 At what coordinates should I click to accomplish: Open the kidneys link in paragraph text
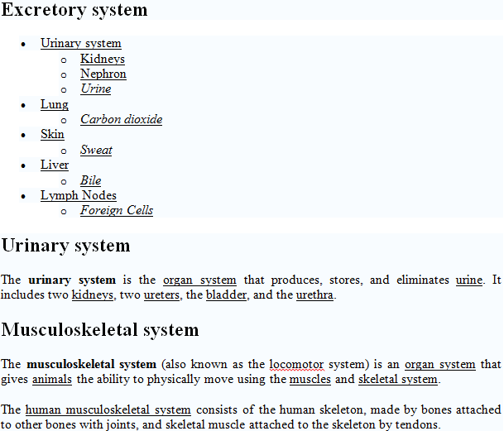(93, 295)
